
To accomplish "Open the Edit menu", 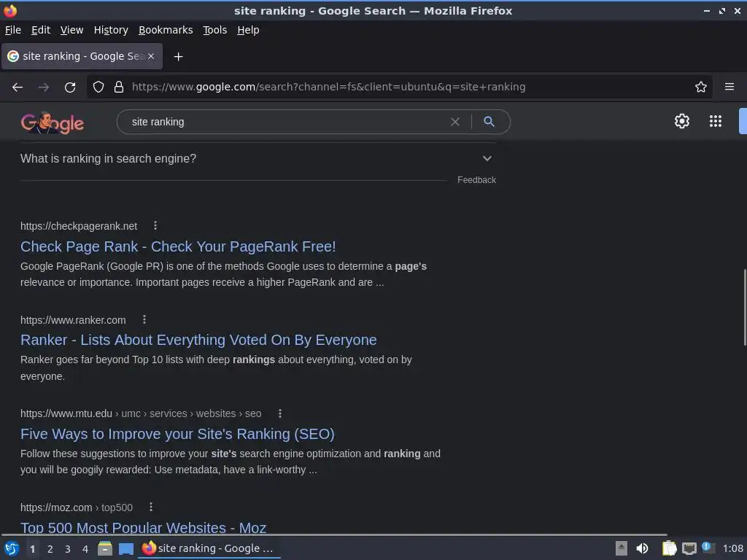I will click(41, 30).
